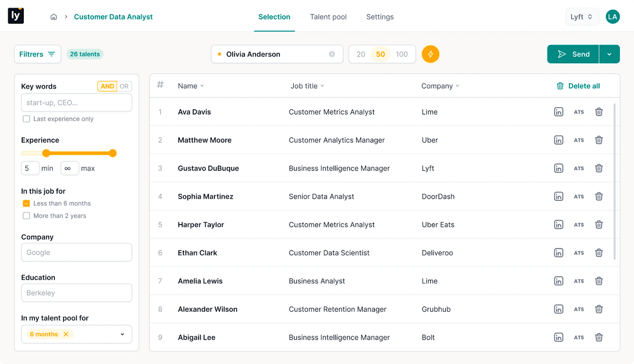Click the orange lightning bolt button
This screenshot has height=364, width=634.
[x=431, y=54]
